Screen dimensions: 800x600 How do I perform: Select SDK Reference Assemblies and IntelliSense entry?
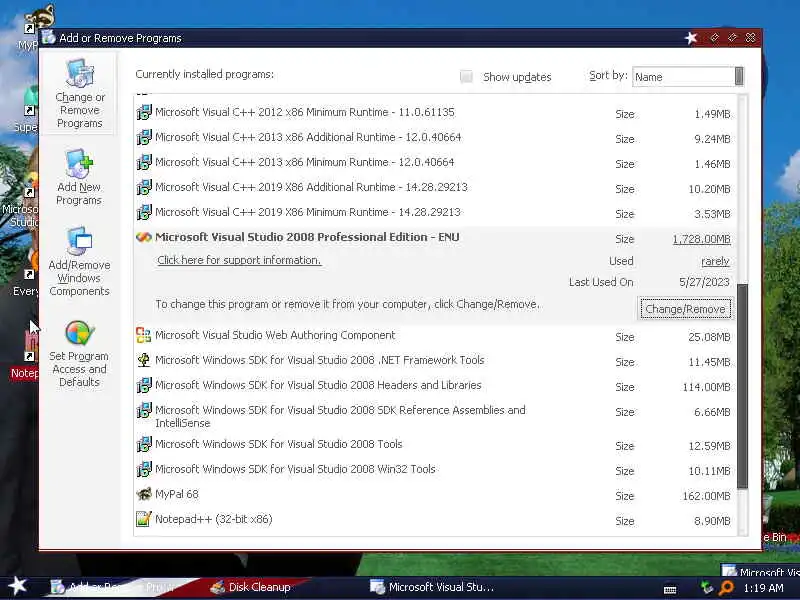pyautogui.click(x=340, y=416)
